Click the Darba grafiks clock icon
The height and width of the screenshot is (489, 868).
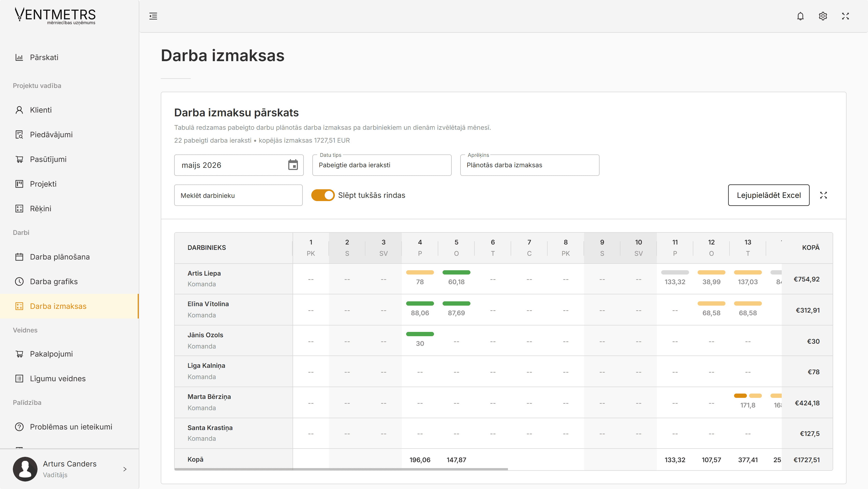tap(19, 281)
